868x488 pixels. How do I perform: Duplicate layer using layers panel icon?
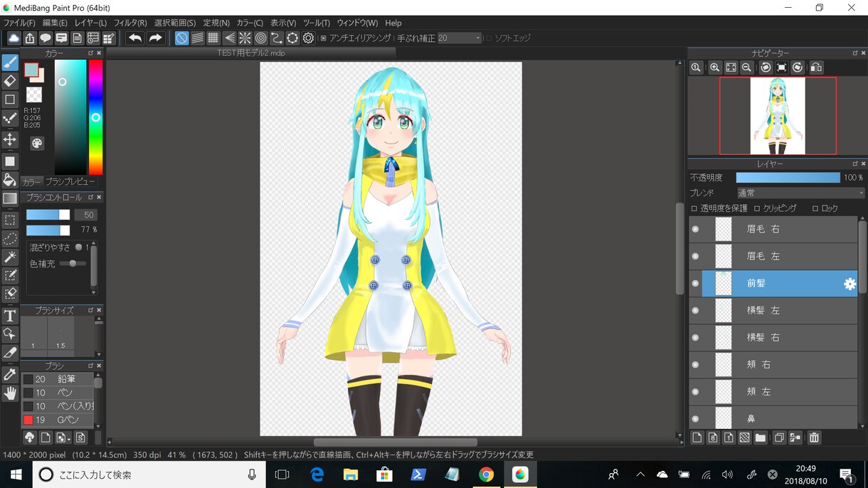pyautogui.click(x=779, y=437)
